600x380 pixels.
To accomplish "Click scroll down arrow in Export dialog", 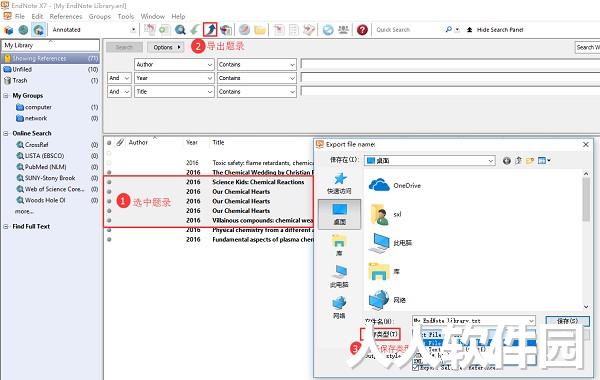I will [x=586, y=307].
